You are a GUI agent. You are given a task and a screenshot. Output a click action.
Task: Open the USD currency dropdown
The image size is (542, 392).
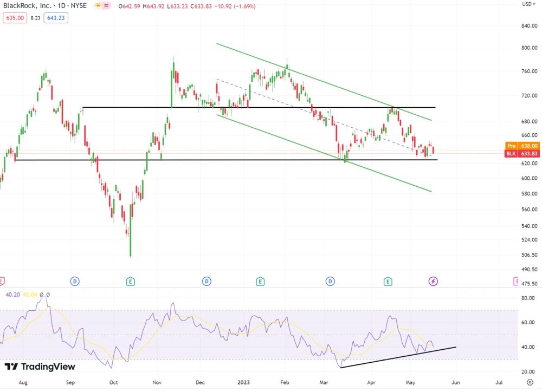point(529,4)
